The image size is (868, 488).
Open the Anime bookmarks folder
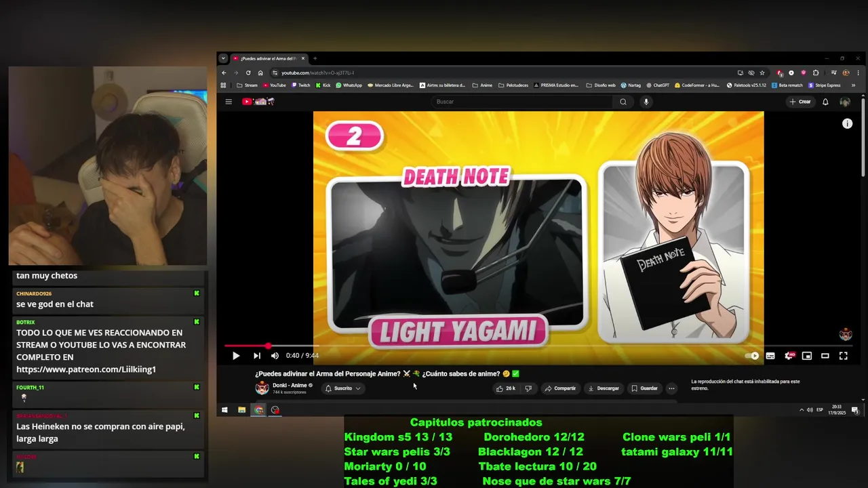click(482, 85)
